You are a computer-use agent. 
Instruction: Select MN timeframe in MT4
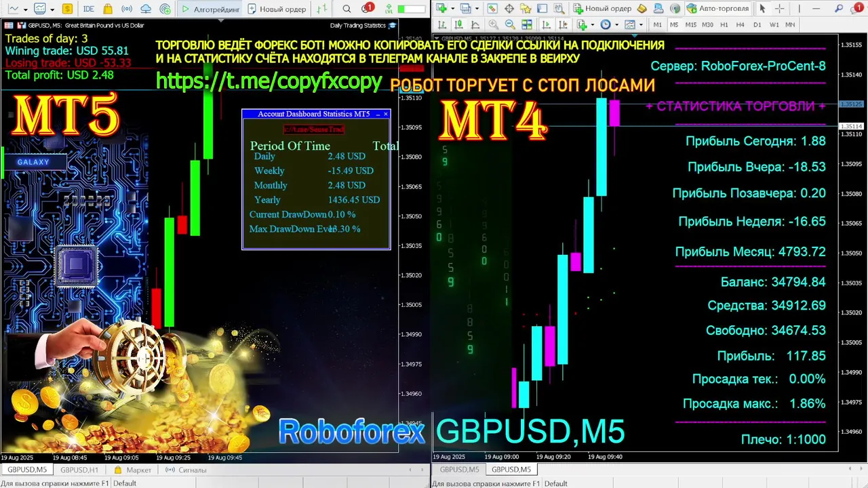tap(790, 24)
